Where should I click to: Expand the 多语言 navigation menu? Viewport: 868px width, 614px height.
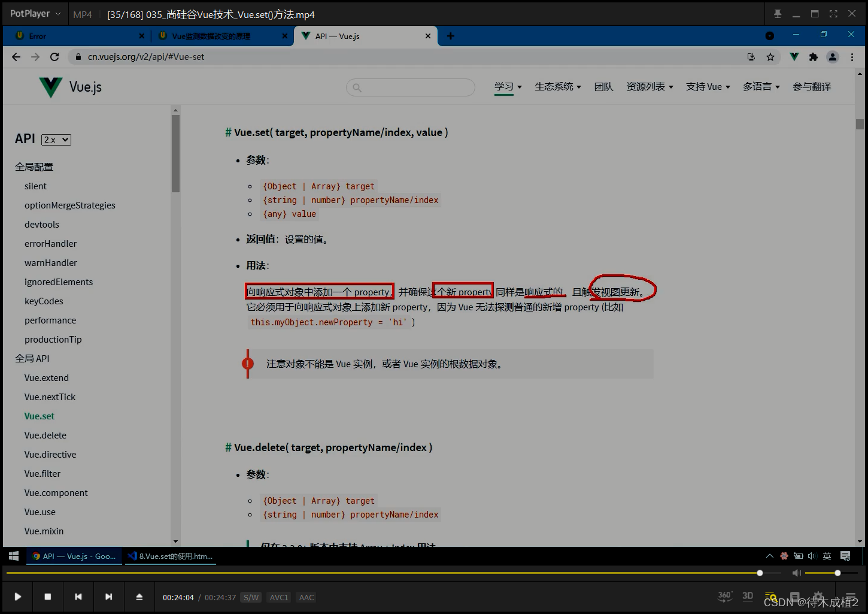click(761, 87)
